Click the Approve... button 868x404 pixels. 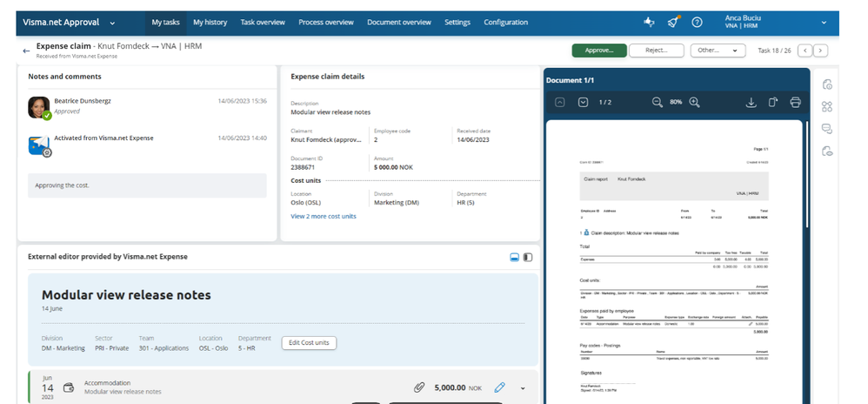pyautogui.click(x=599, y=50)
